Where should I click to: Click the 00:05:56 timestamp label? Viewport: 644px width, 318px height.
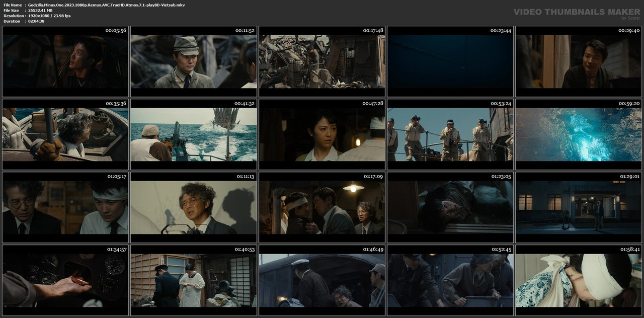[116, 31]
